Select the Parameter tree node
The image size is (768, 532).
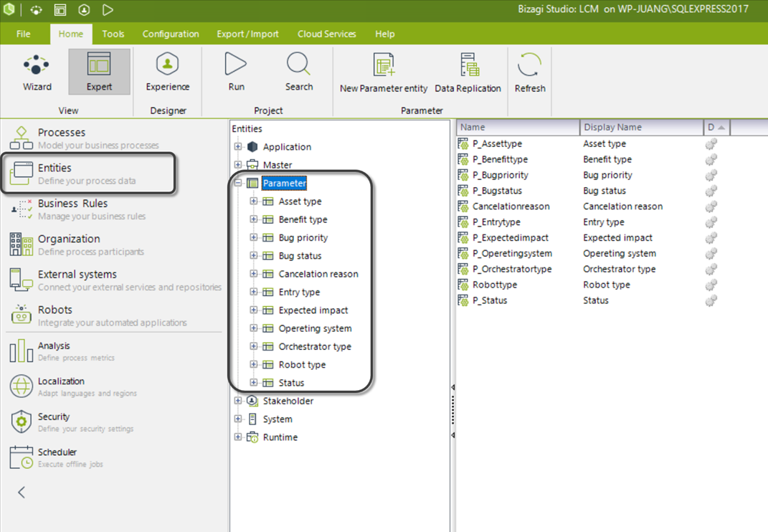pos(284,184)
